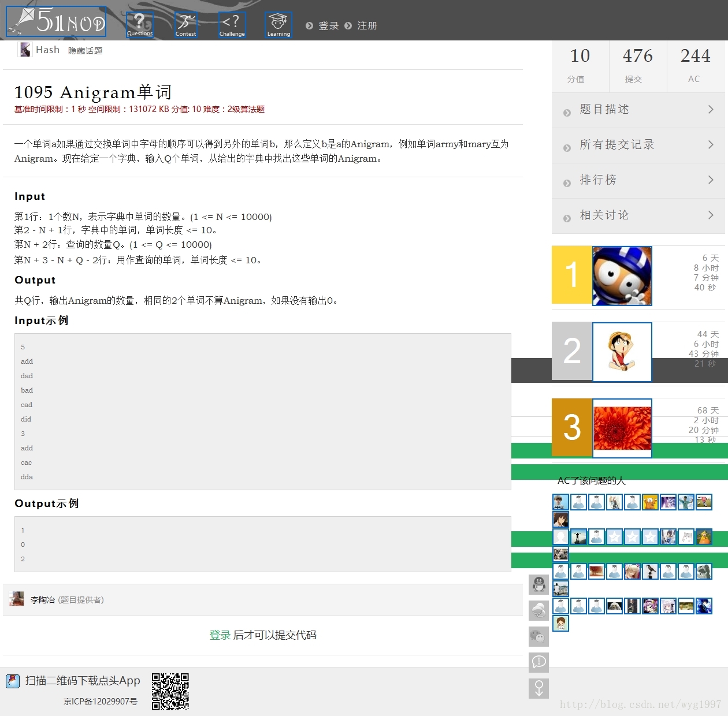728x716 pixels.
Task: Click the orange rank 3 badge
Action: [572, 427]
